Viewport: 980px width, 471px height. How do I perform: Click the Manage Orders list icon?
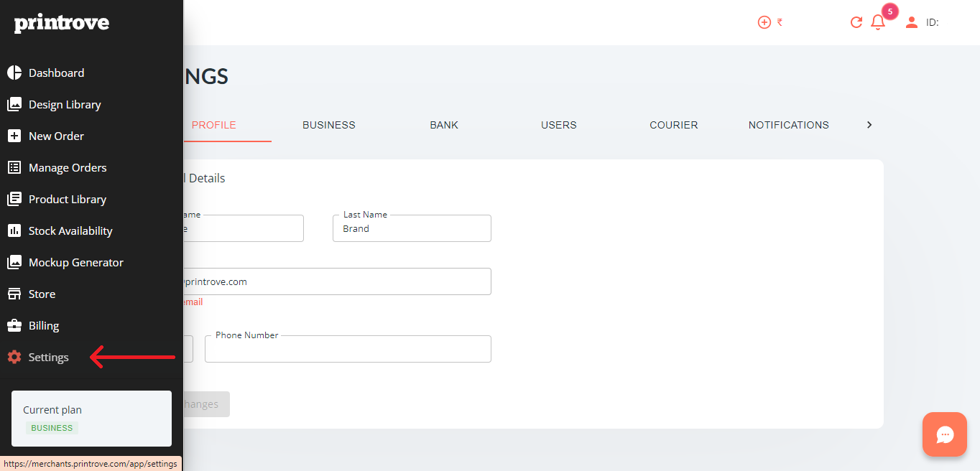pos(14,167)
